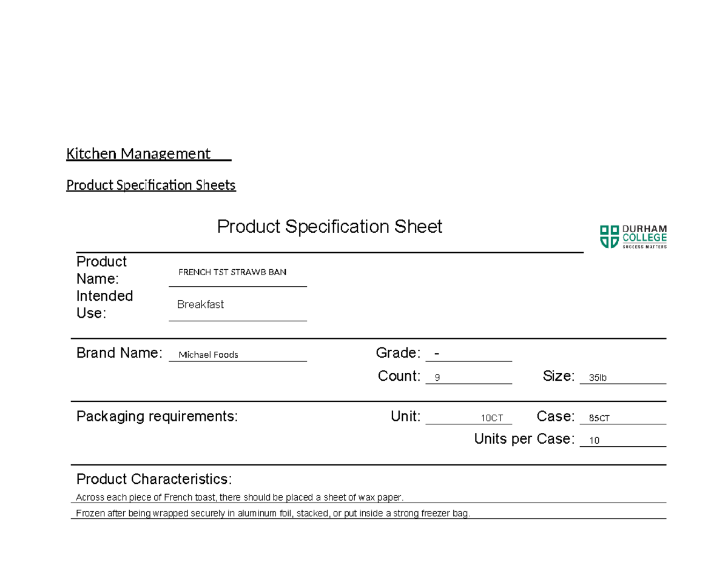This screenshot has height=562, width=728.
Task: Click the Brand Name value 'Michael Foods'
Action: point(208,355)
